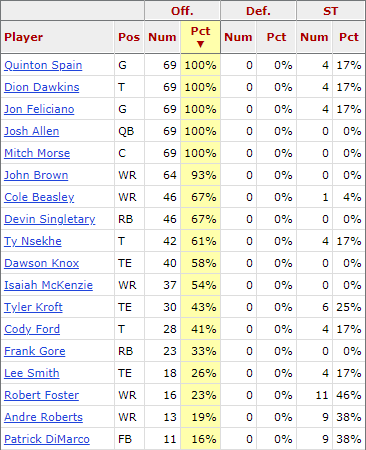
Task: Open Mitch Morse profile link
Action: [x=37, y=153]
